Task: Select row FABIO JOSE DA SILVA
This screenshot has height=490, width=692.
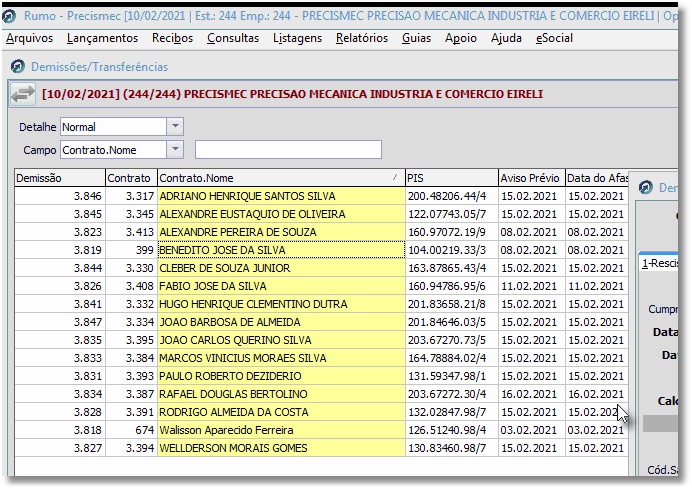Action: coord(321,286)
